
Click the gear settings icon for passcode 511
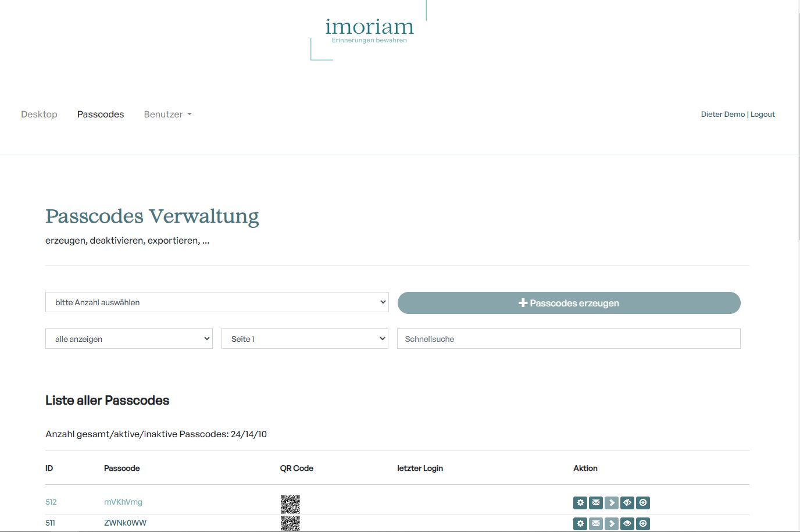click(x=580, y=523)
